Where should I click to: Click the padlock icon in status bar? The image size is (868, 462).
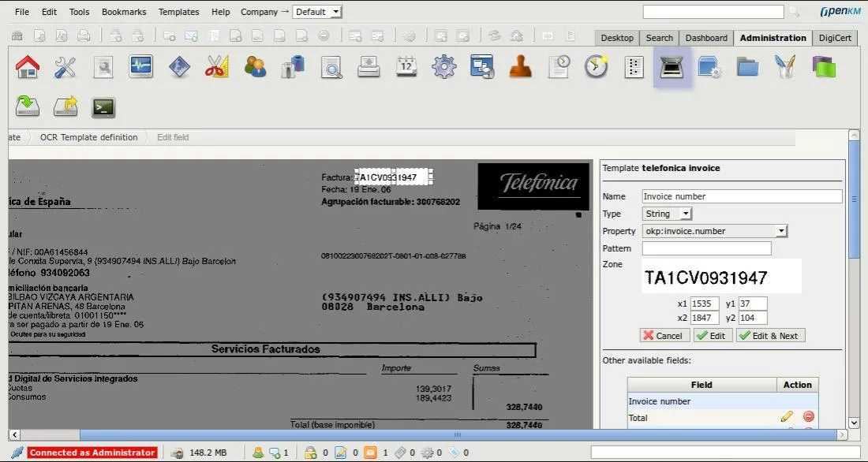point(311,453)
